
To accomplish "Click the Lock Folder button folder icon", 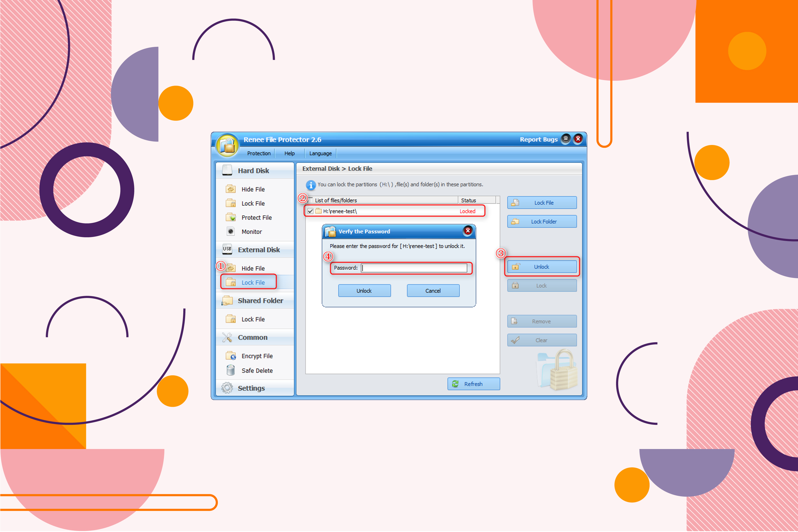I will (x=515, y=221).
